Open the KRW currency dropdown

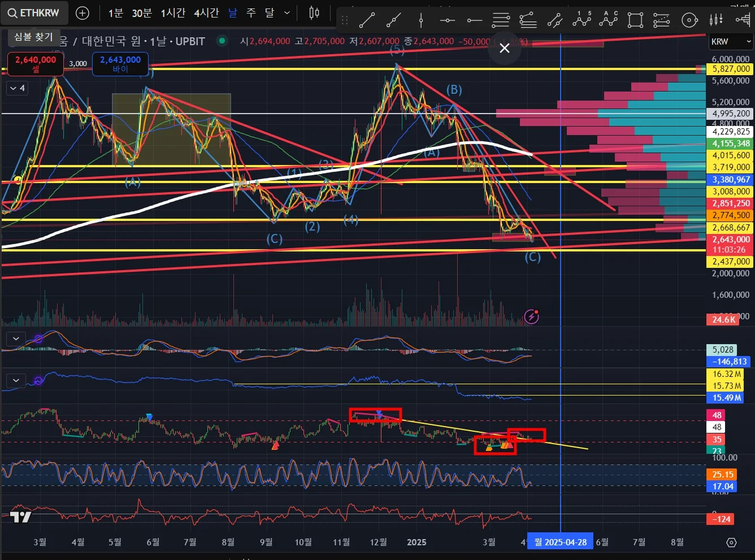(731, 41)
